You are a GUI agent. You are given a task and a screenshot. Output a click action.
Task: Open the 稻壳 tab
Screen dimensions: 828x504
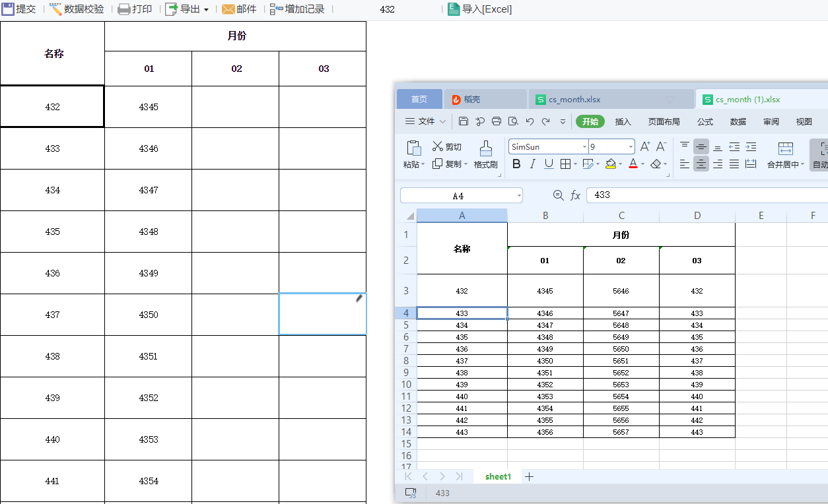coord(485,100)
